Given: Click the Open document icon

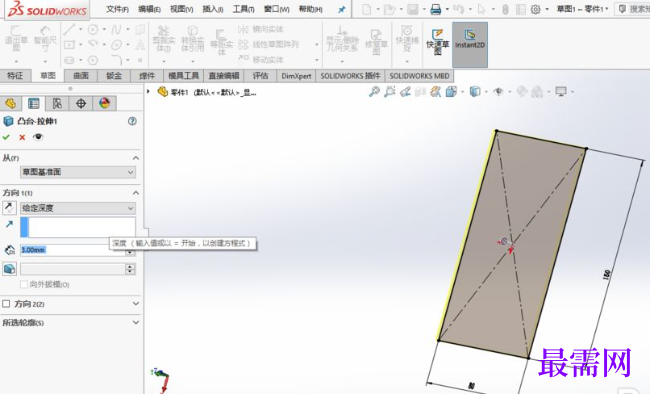Looking at the screenshot, I should 389,9.
